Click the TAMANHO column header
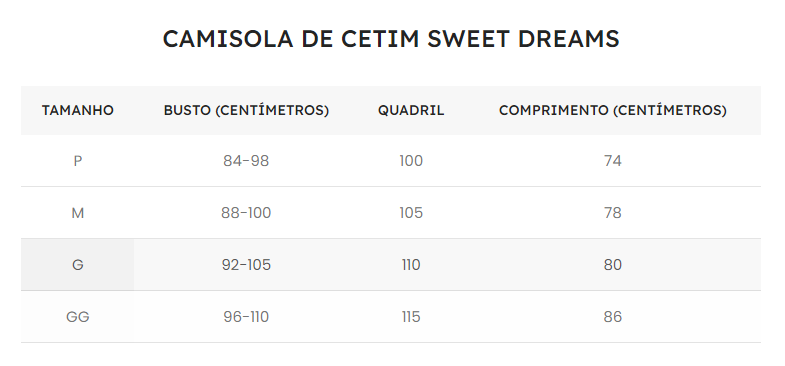 pyautogui.click(x=78, y=110)
